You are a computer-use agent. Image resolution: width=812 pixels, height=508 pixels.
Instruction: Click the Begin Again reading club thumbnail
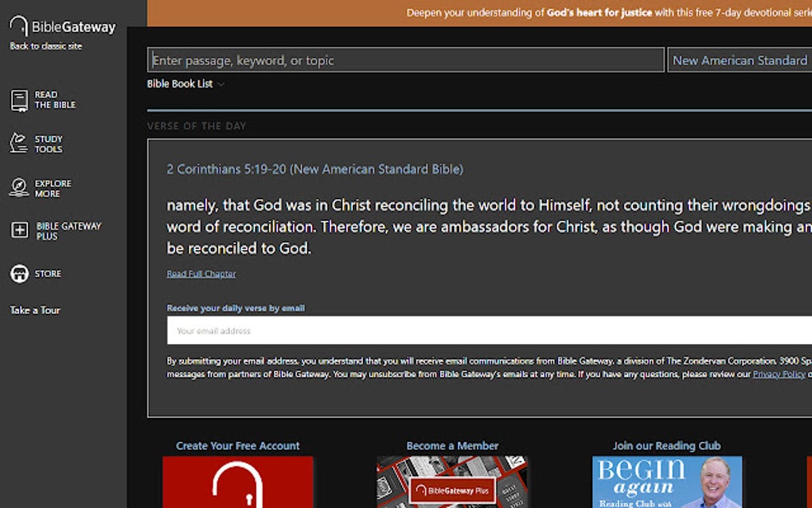click(x=669, y=482)
